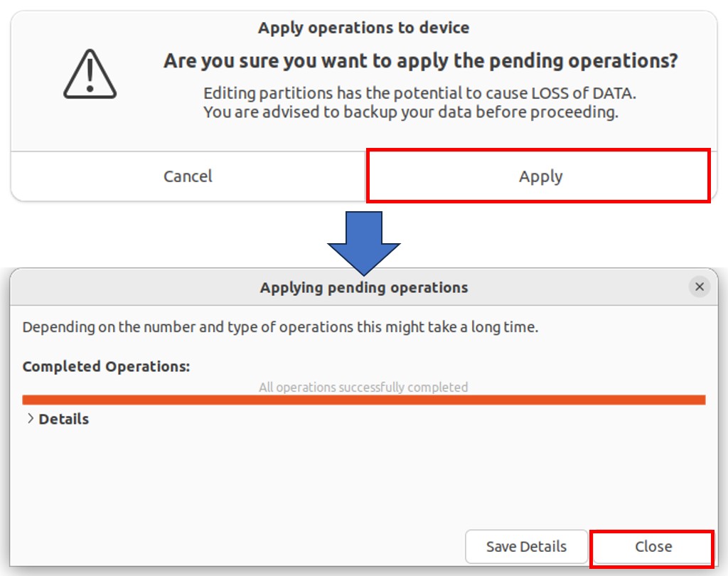Click the "LOSS of DATA" warning line
728x576 pixels.
click(419, 93)
